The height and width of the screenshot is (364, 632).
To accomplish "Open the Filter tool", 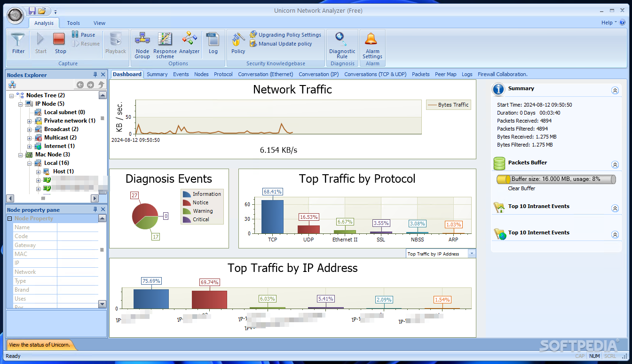I will (18, 43).
